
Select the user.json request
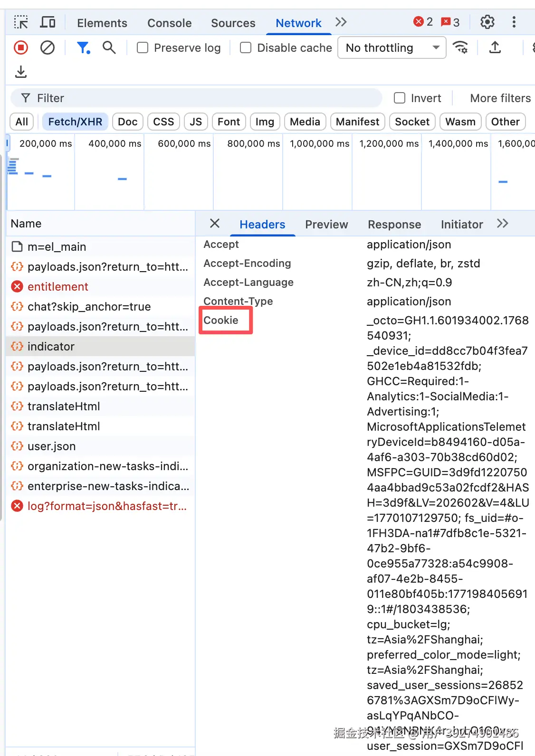tap(101, 446)
